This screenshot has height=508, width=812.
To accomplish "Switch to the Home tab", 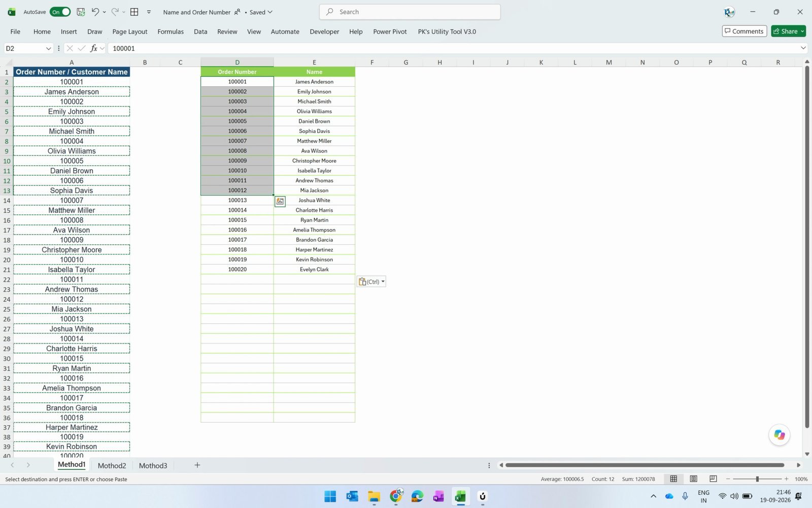I will pyautogui.click(x=42, y=31).
